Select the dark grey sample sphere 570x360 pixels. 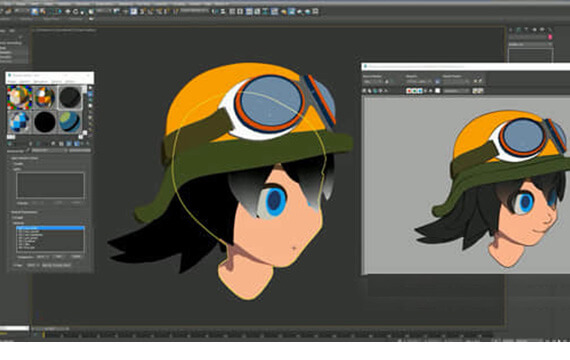[70, 97]
